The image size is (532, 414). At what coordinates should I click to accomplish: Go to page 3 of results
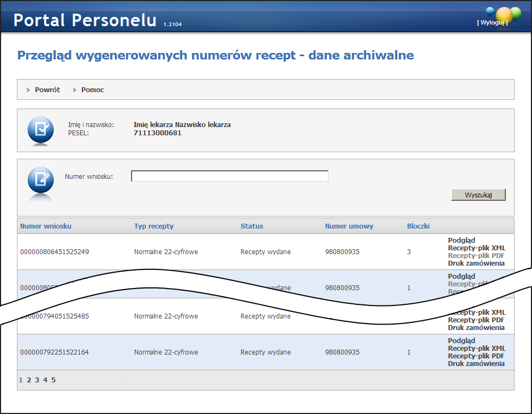tap(37, 380)
